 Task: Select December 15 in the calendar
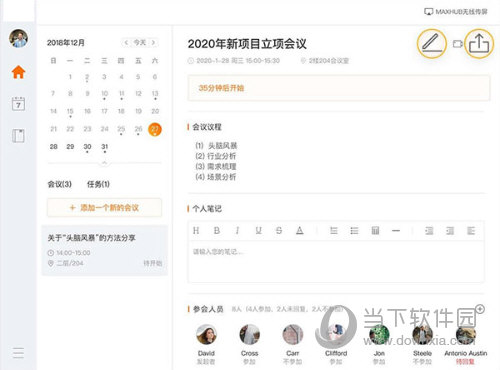click(x=70, y=111)
